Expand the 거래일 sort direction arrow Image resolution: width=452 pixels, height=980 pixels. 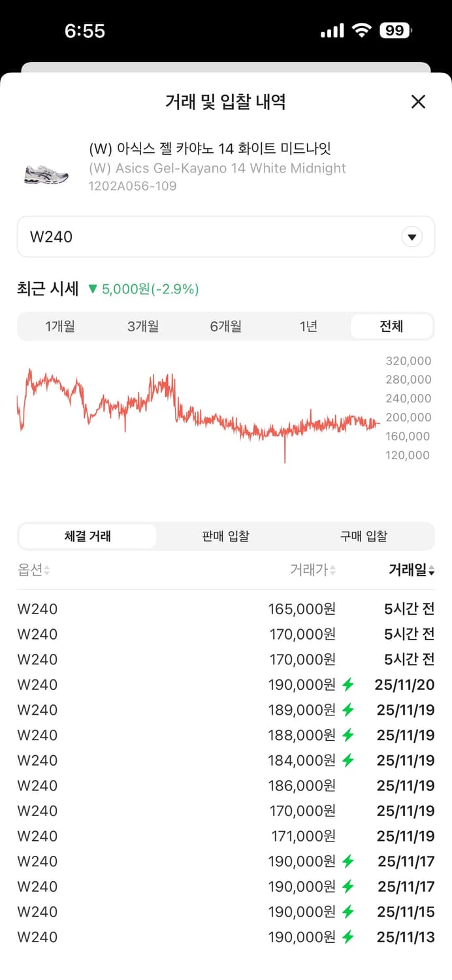(431, 570)
